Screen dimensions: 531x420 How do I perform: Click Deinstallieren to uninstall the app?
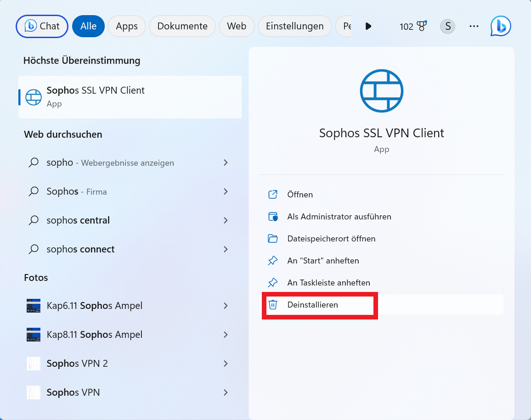pos(382,305)
